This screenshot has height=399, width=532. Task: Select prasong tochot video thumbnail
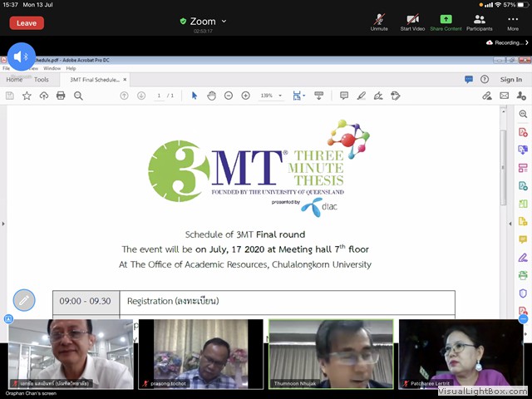201,354
